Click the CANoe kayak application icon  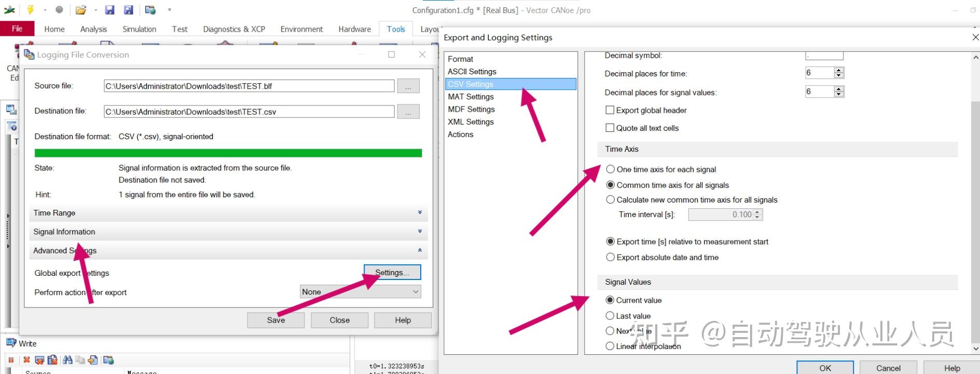click(x=9, y=9)
